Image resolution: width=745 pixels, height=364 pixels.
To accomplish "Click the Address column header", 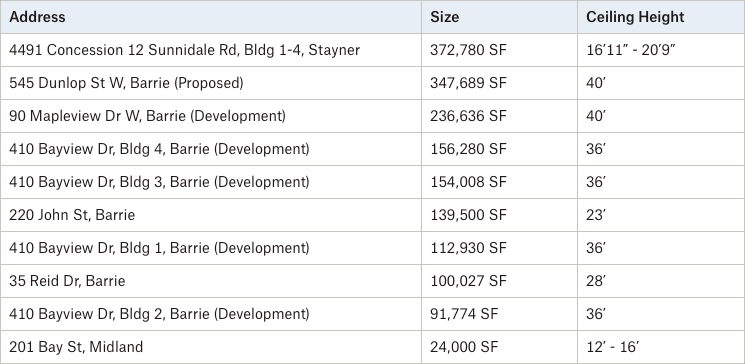I will (x=37, y=17).
